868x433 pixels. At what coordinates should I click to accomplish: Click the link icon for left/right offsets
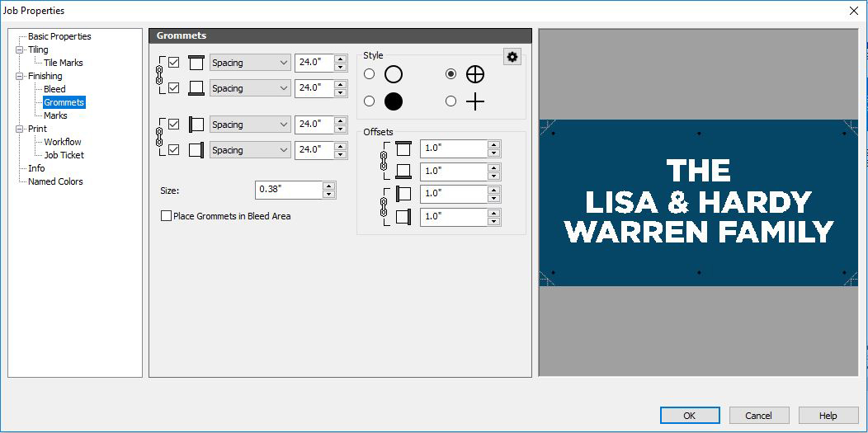pyautogui.click(x=384, y=206)
